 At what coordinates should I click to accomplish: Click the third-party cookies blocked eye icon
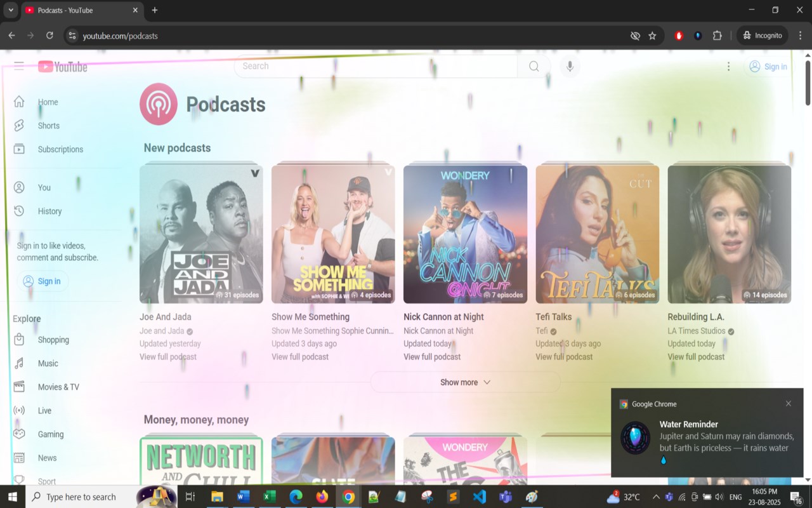pos(635,36)
